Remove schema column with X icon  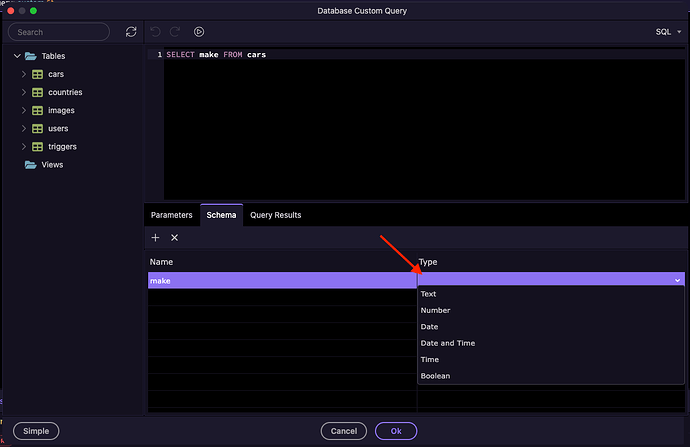[175, 238]
